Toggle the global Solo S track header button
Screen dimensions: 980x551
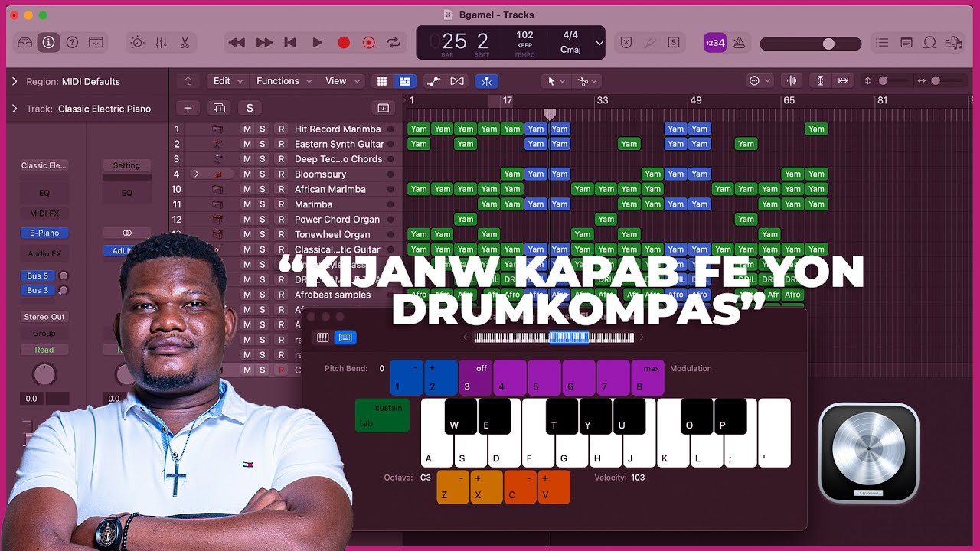point(250,108)
